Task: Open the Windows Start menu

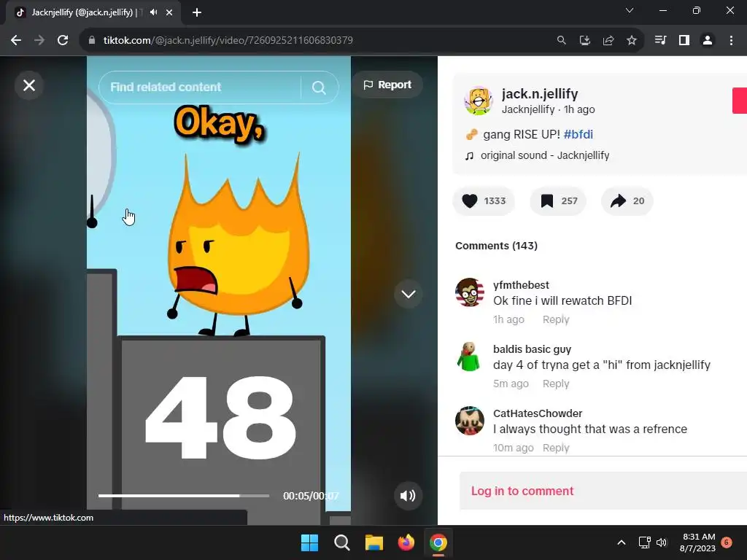Action: (x=309, y=542)
